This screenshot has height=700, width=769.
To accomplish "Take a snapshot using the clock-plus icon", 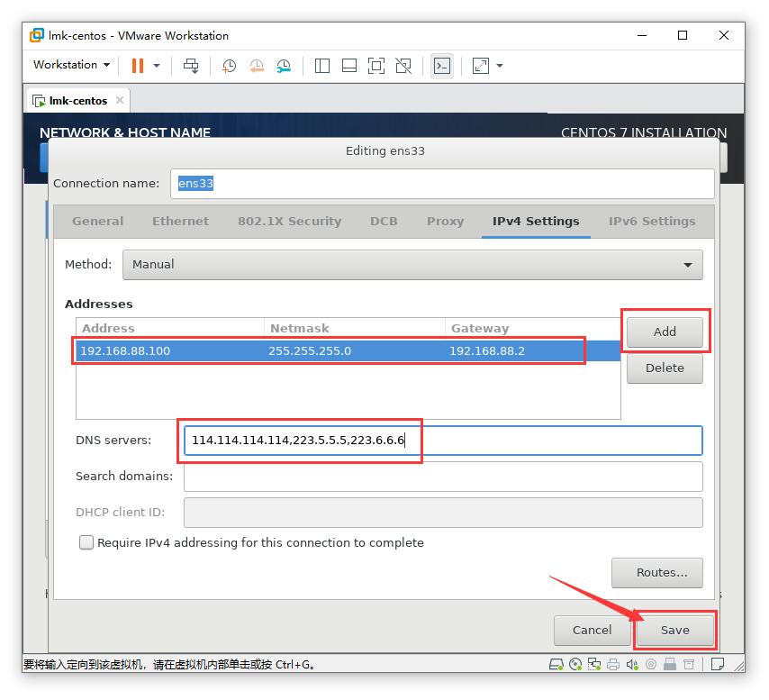I will (x=229, y=65).
